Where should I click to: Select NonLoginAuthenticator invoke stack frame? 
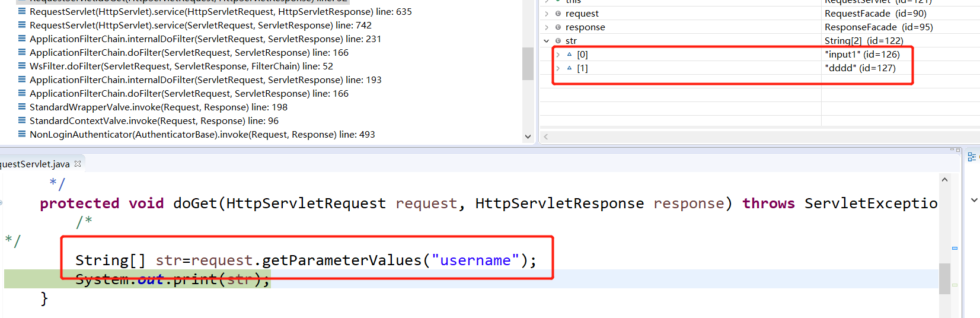202,134
